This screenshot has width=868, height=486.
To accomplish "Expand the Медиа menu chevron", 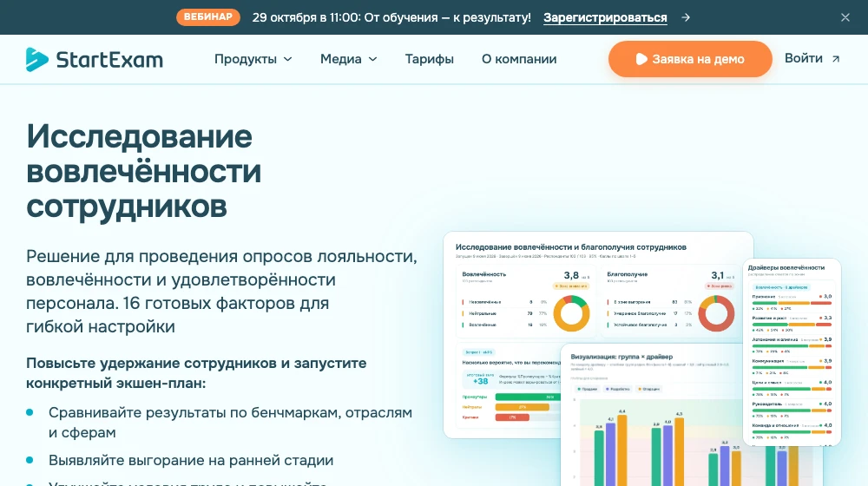I will coord(373,59).
